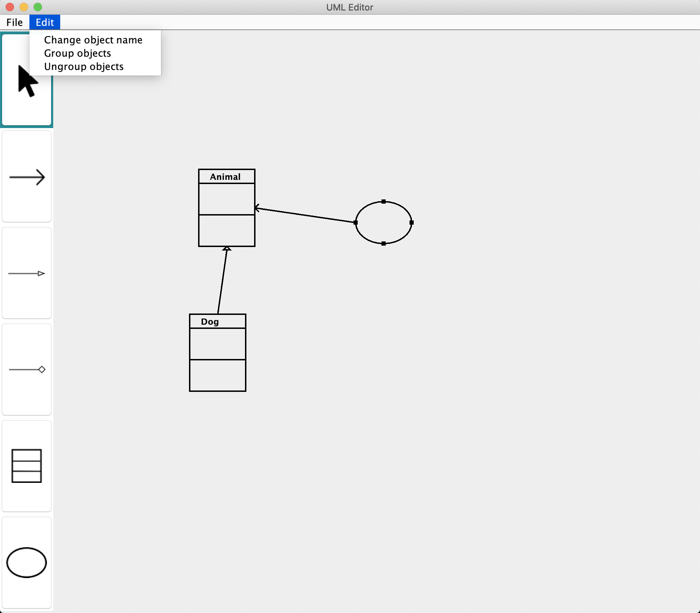Click inside the use case oval
This screenshot has height=613, width=700.
384,223
